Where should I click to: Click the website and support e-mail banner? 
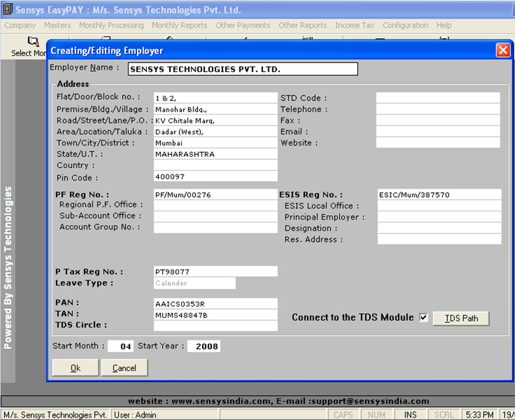click(x=279, y=401)
